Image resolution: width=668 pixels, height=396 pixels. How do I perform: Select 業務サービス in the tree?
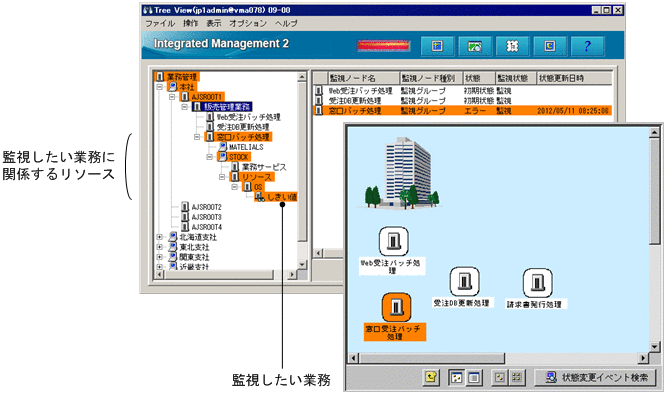(264, 167)
